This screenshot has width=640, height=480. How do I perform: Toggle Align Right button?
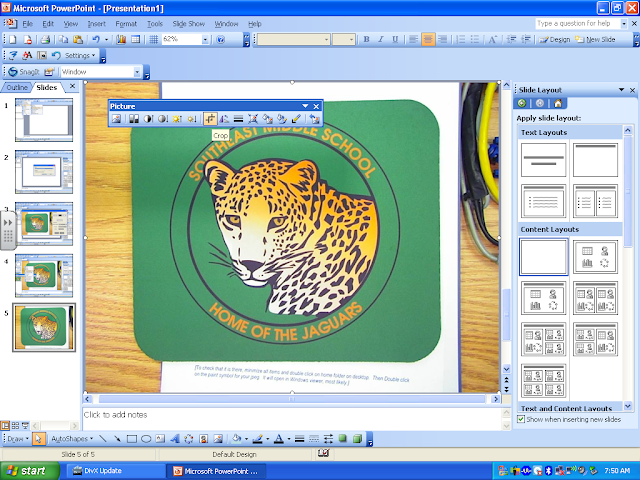tap(442, 40)
